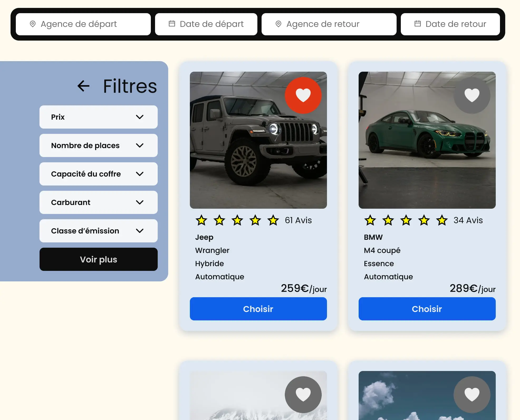This screenshot has height=420, width=520.
Task: Expand the Carburant filter options
Action: point(98,202)
